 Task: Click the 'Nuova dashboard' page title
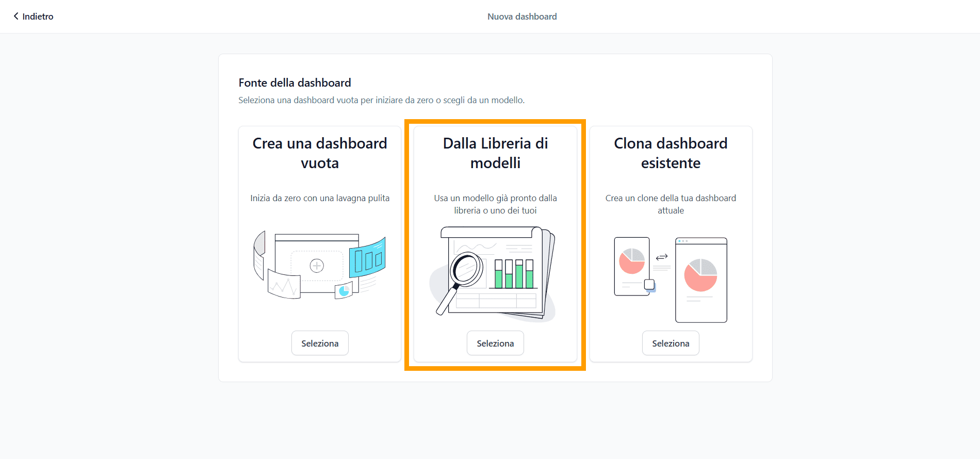522,17
